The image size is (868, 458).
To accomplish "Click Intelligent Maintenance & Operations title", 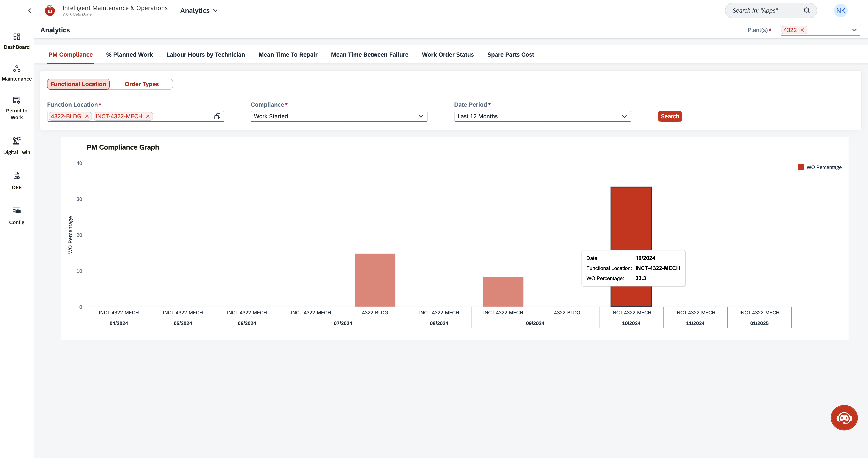I will (115, 8).
